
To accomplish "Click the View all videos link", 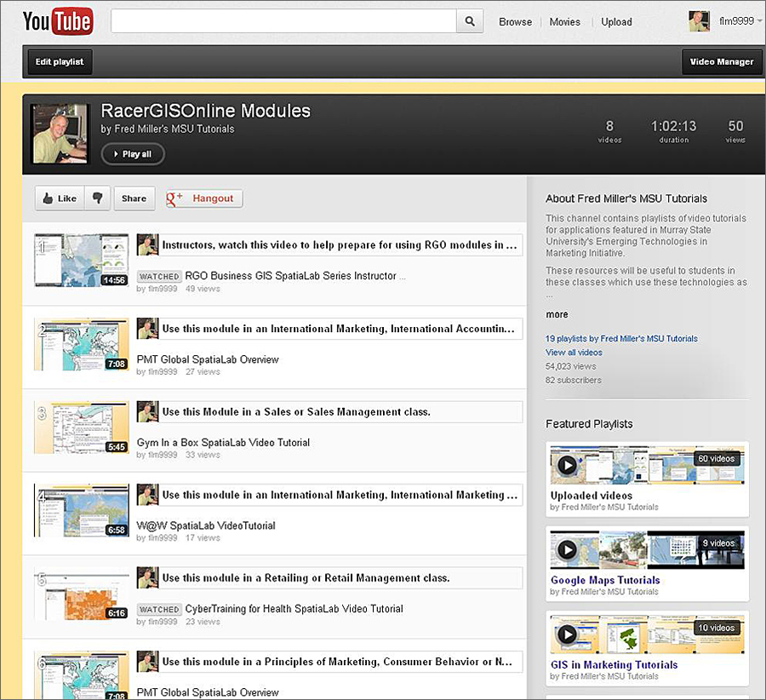I will pyautogui.click(x=574, y=352).
